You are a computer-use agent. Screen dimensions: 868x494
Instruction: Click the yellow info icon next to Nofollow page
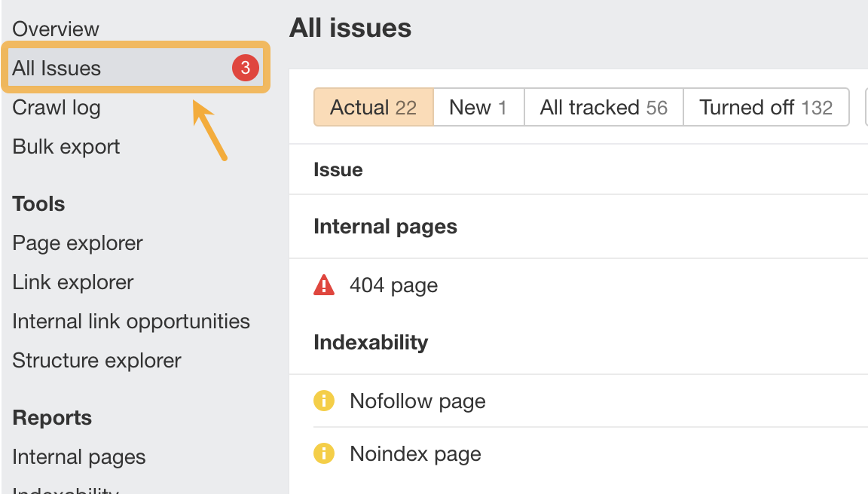[x=324, y=401]
